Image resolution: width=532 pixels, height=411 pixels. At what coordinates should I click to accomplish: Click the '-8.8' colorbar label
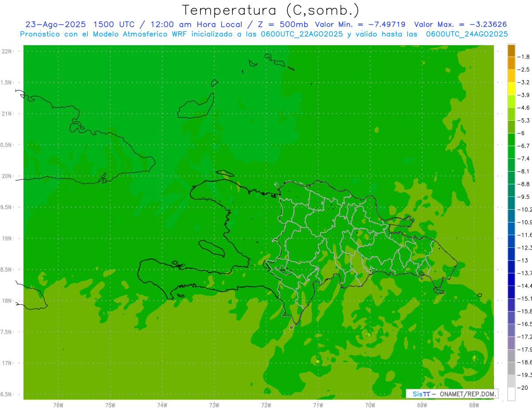coord(524,184)
